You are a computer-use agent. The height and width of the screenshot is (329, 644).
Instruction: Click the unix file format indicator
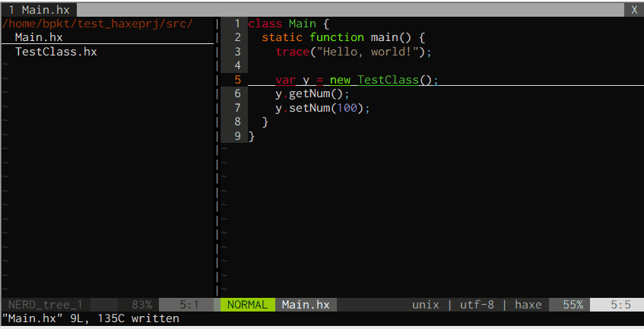[x=426, y=305]
